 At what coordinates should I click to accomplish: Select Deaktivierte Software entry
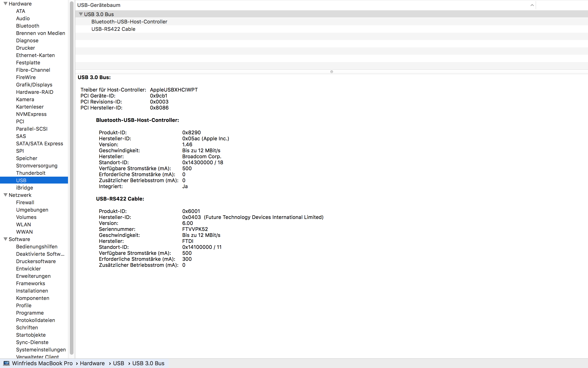pyautogui.click(x=40, y=254)
